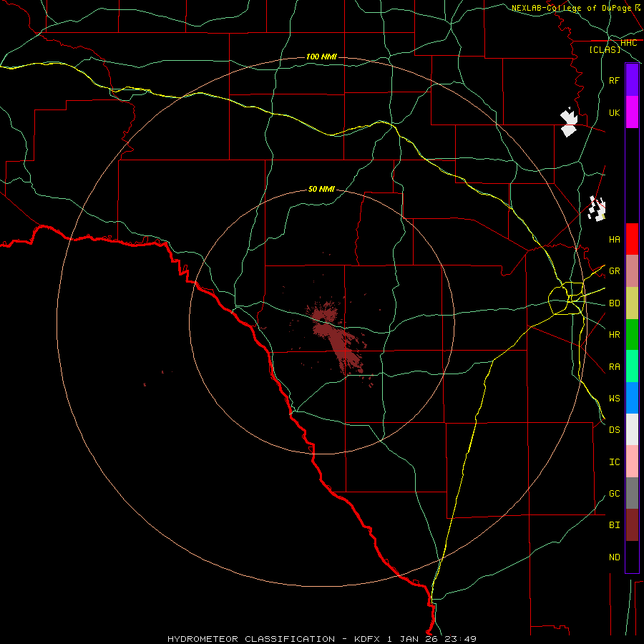Click the IC legend label
644x644 pixels.
coord(615,462)
